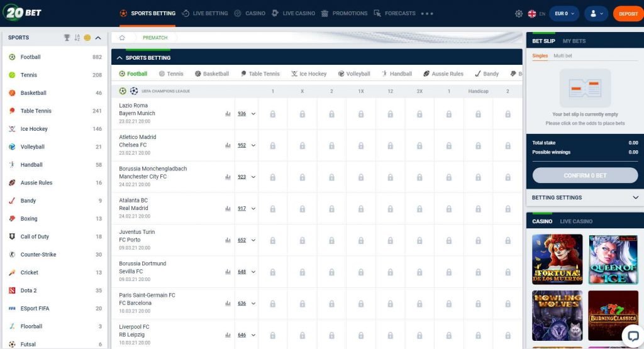Image resolution: width=644 pixels, height=349 pixels.
Task: Click the UK flag language icon
Action: [532, 14]
